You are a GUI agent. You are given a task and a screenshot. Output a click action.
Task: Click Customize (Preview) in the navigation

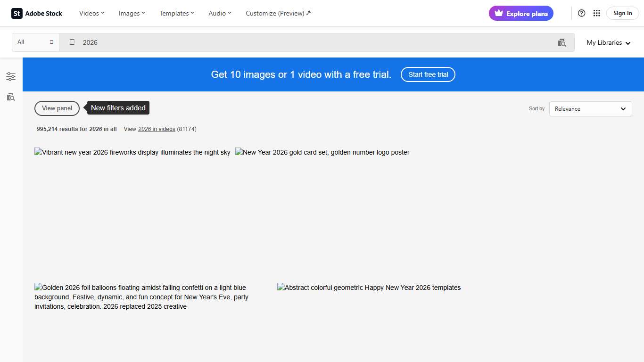tap(278, 13)
